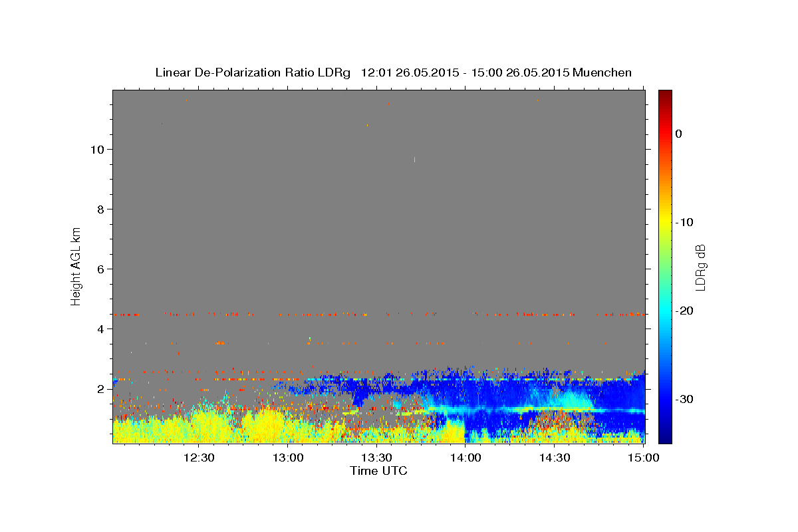This screenshot has width=798, height=532.
Task: Click the height tick label 6
Action: coord(100,269)
